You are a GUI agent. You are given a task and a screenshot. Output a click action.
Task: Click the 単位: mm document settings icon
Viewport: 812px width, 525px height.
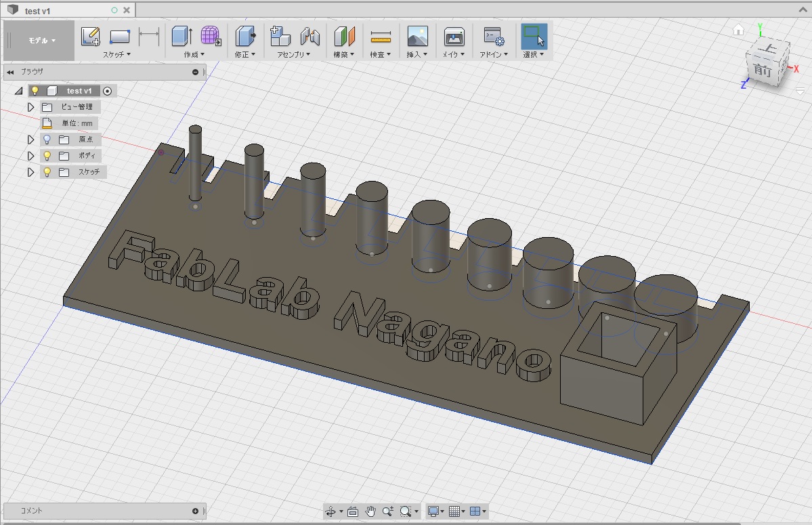[x=47, y=123]
